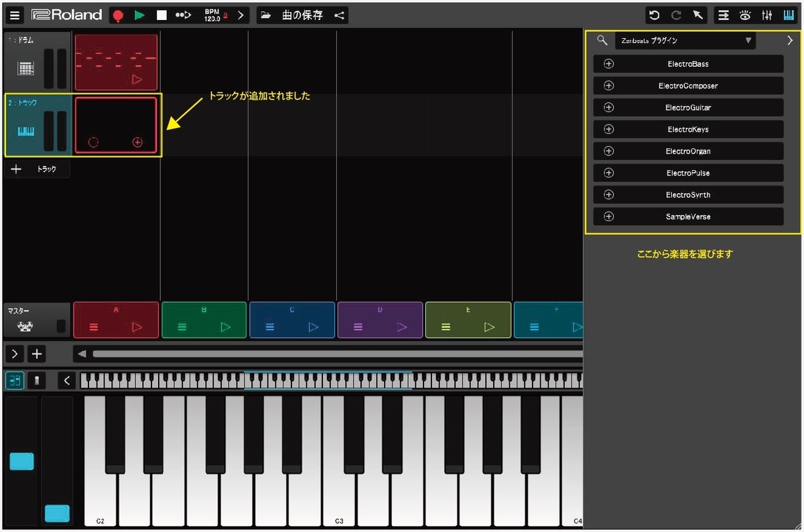This screenshot has width=804, height=532.
Task: Stop playback with the white square button
Action: coord(161,15)
